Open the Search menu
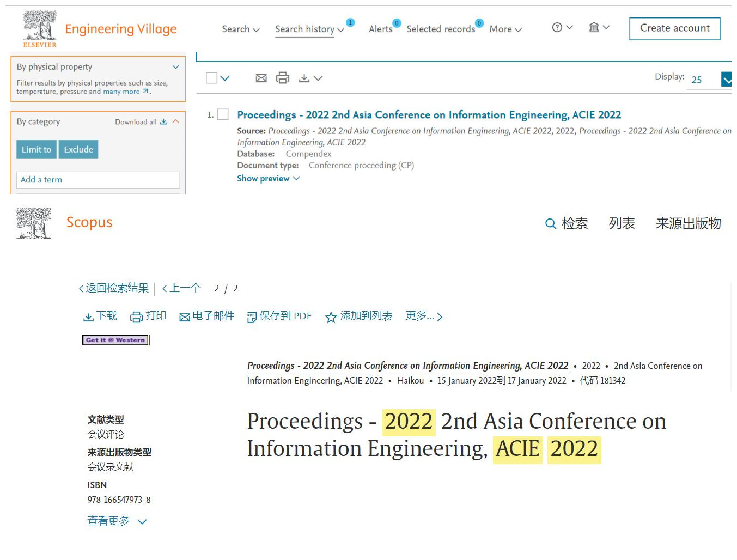Screen dimensions: 737x560 (x=241, y=29)
